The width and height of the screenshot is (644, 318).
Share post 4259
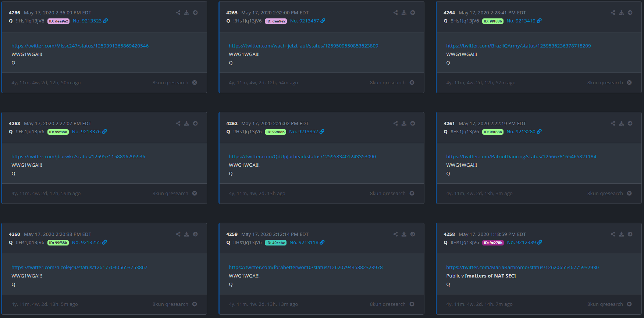(x=395, y=234)
